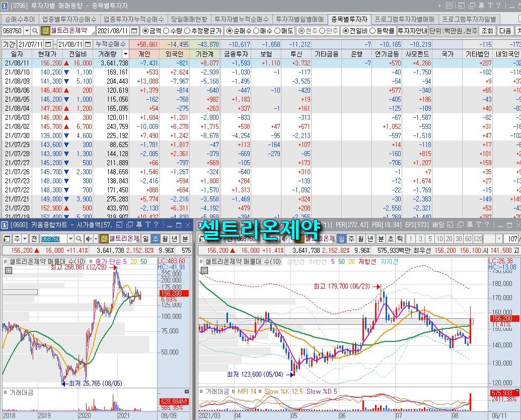The height and width of the screenshot is (420, 521).
Task: Open data grid icon in daily chart
Action: pyautogui.click(x=204, y=270)
